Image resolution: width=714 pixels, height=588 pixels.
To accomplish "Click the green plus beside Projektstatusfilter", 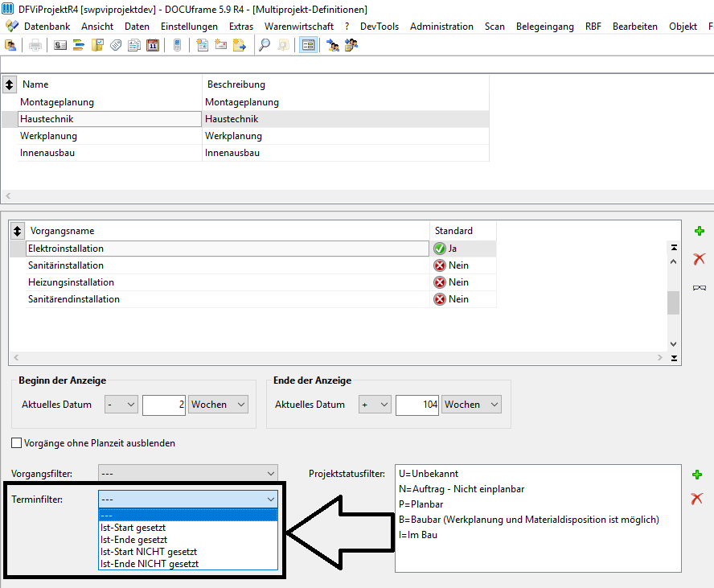I will pos(696,475).
